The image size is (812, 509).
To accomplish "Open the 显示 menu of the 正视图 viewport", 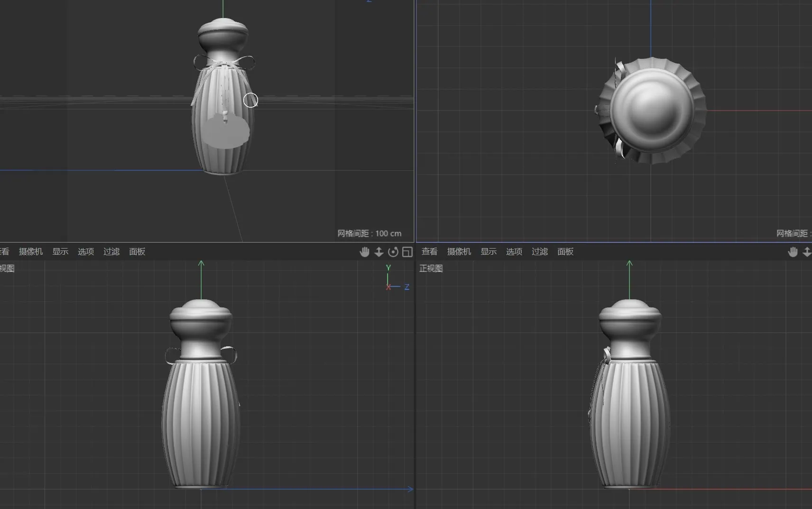I will pyautogui.click(x=489, y=251).
